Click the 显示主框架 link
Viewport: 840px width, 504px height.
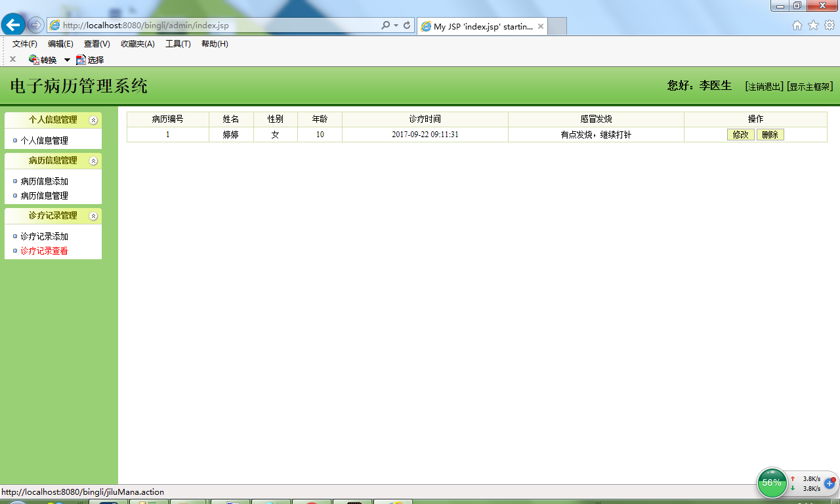tap(810, 87)
